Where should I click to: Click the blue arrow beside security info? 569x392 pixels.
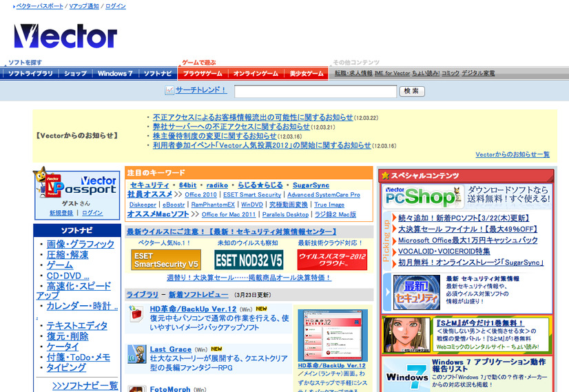(x=387, y=292)
